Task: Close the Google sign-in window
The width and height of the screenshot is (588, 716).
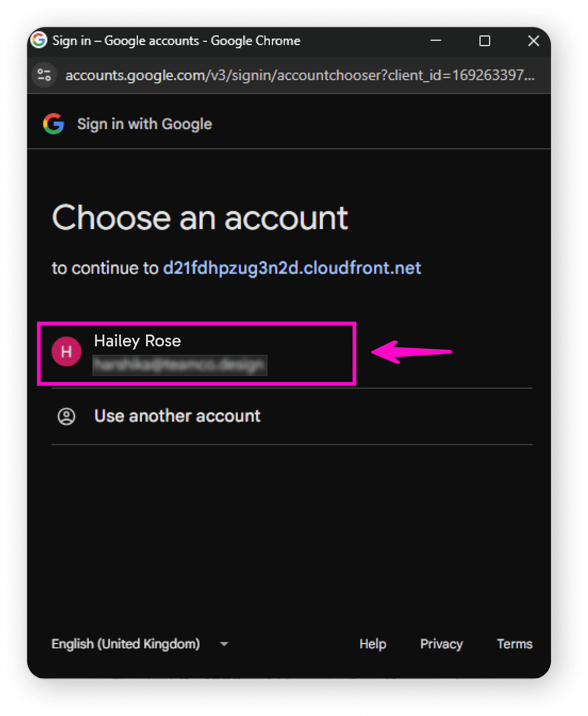Action: pyautogui.click(x=533, y=41)
